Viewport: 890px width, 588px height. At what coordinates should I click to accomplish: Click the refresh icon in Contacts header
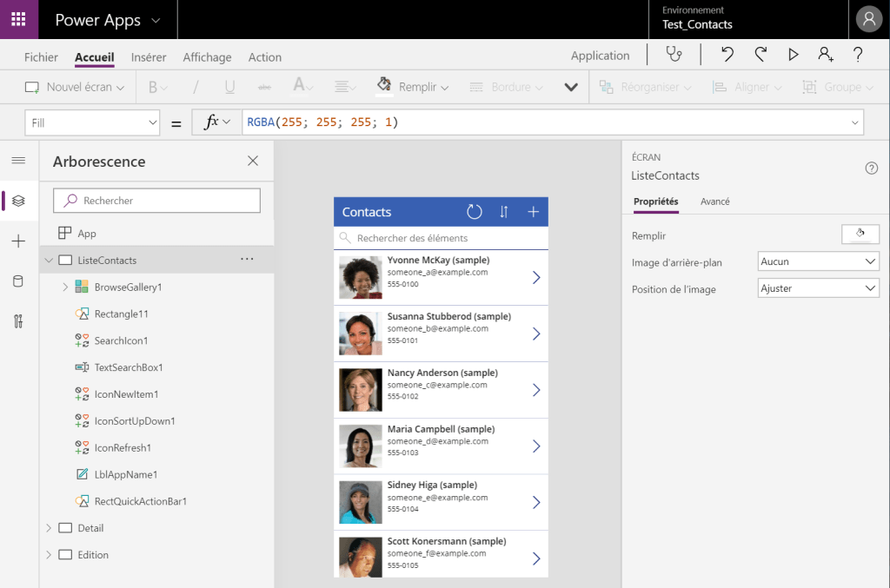[x=474, y=212]
